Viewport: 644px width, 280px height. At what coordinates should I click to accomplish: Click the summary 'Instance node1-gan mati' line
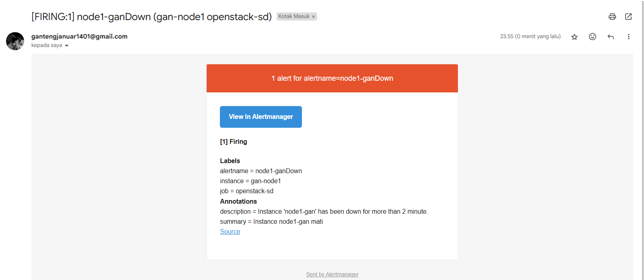point(271,222)
